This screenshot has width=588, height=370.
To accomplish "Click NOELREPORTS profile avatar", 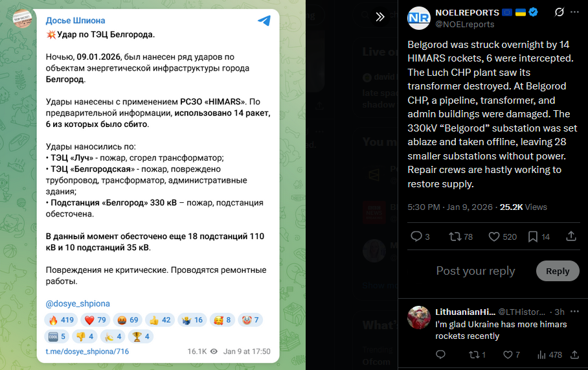I will [x=418, y=18].
